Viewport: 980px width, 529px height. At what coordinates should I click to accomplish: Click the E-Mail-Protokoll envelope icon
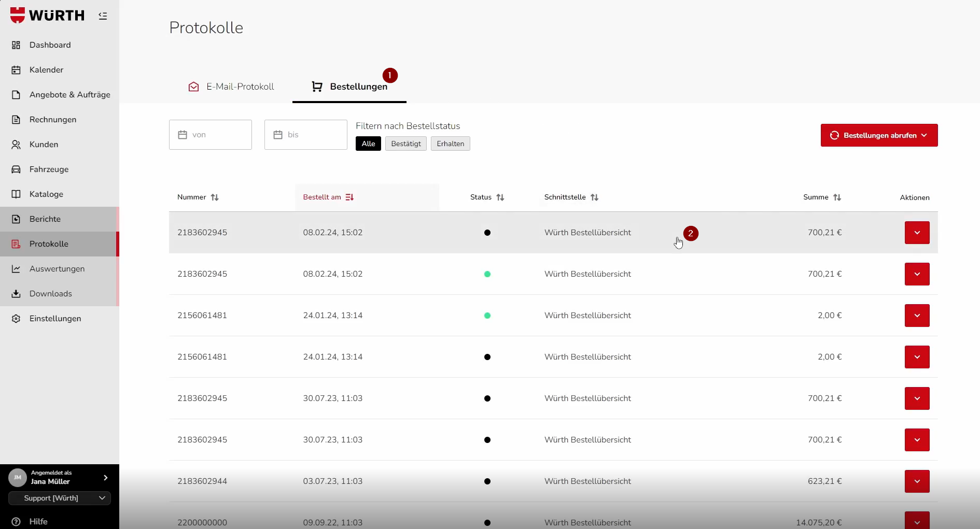coord(193,87)
